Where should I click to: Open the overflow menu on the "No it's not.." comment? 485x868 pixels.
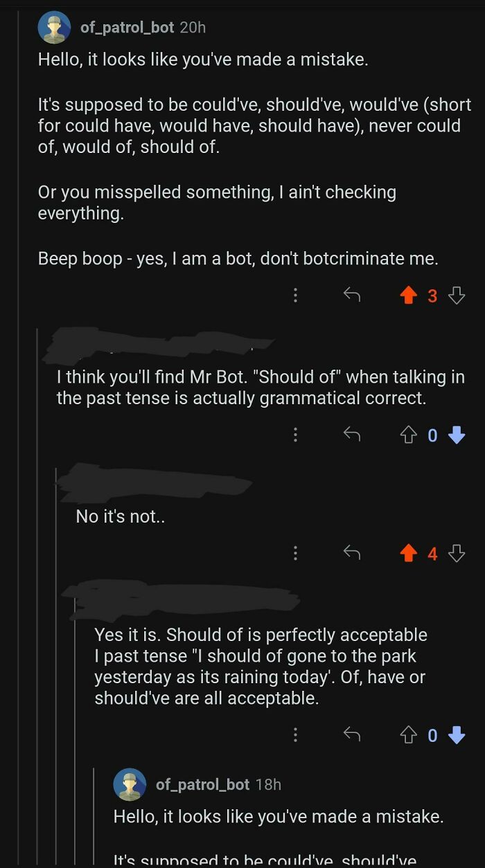click(295, 553)
